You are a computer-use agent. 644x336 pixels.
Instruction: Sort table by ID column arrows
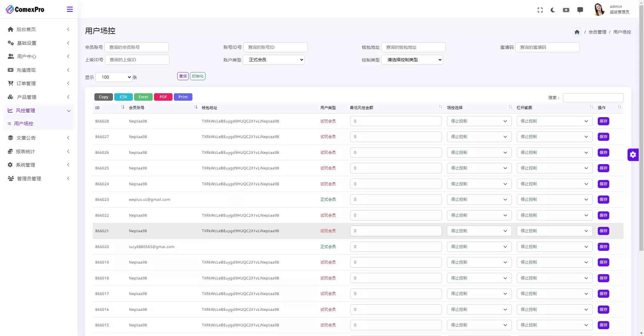[x=122, y=107]
